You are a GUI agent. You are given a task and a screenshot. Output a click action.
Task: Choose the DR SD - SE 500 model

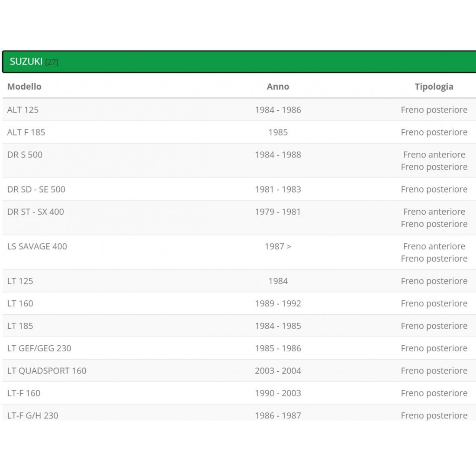click(36, 190)
